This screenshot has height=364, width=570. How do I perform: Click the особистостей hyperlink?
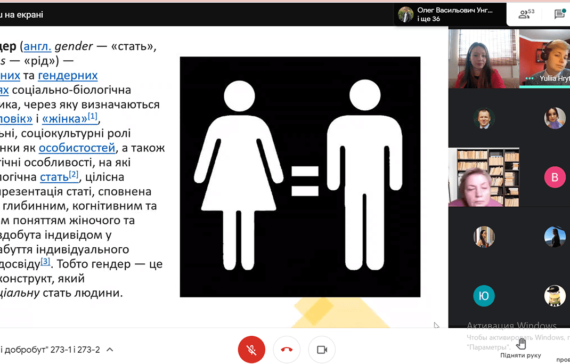pyautogui.click(x=77, y=148)
